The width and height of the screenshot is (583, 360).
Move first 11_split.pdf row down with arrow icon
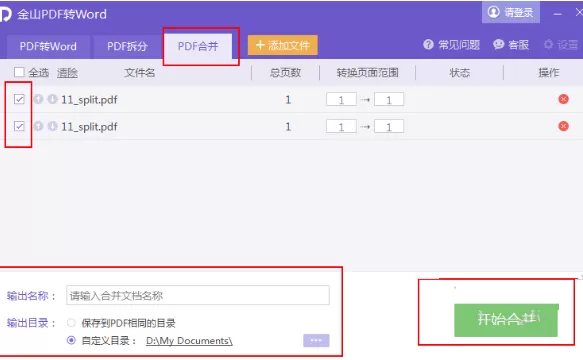[x=52, y=99]
